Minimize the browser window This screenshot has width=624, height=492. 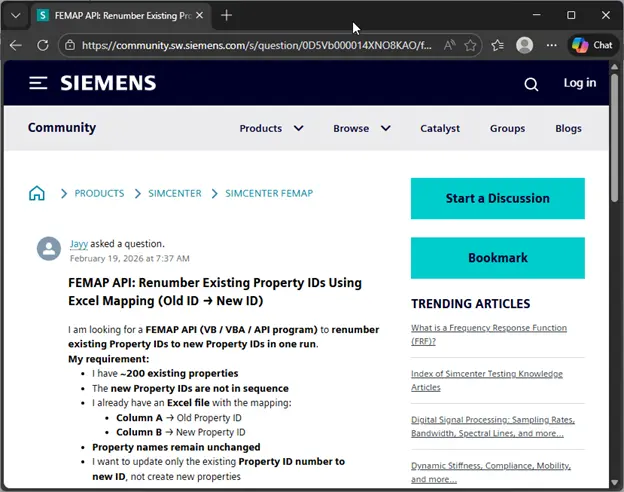tap(536, 15)
